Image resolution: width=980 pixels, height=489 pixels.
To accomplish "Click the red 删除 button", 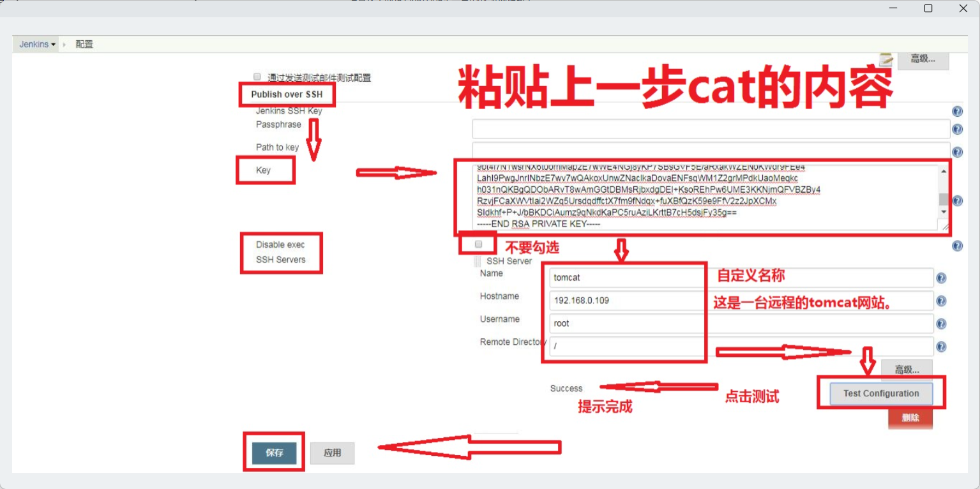I will (910, 419).
